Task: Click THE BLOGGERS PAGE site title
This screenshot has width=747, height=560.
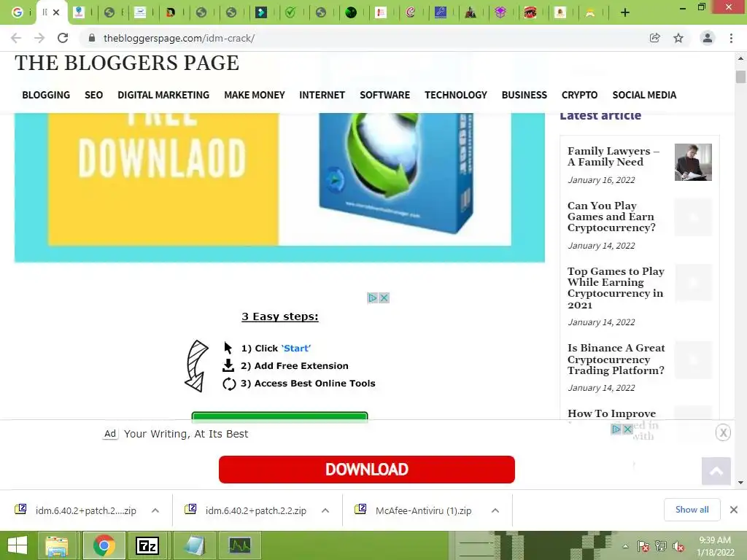Action: (x=127, y=63)
